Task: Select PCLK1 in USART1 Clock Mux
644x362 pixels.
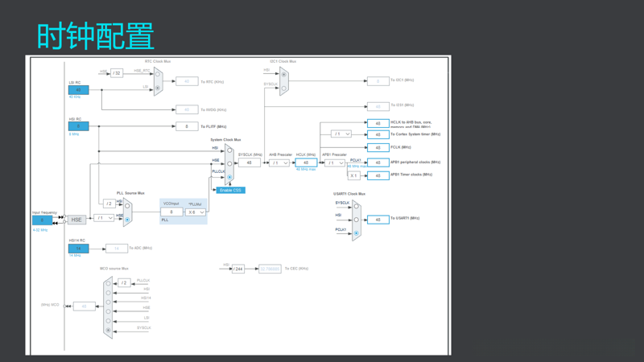Action: coord(356,233)
